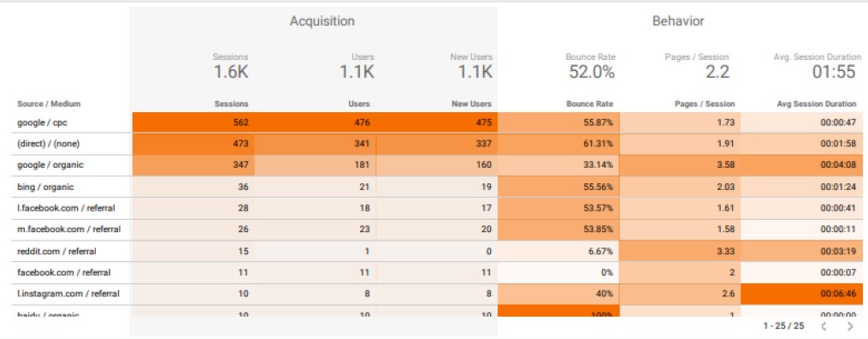Click the 347 sessions cell
This screenshot has height=339, width=868.
(194, 165)
